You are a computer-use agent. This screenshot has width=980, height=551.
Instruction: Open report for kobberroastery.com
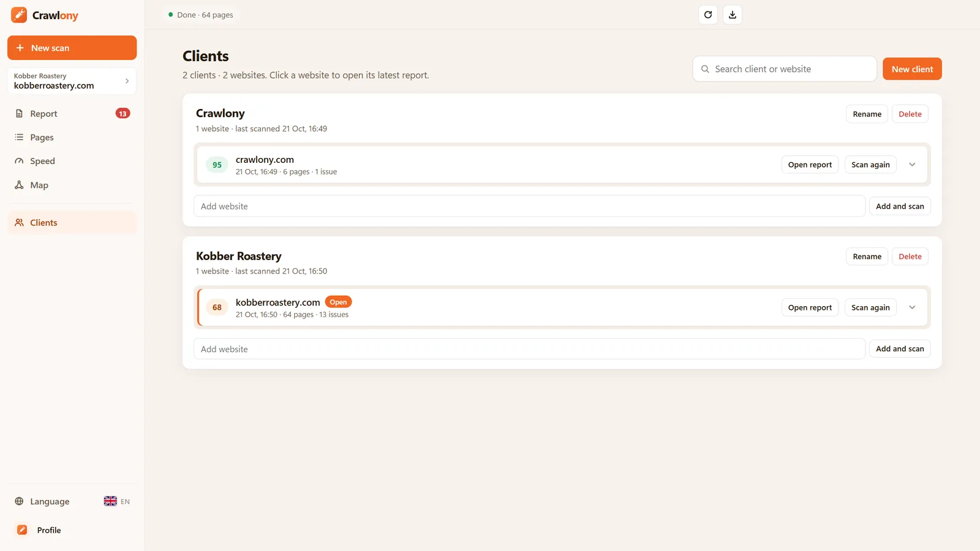coord(810,307)
